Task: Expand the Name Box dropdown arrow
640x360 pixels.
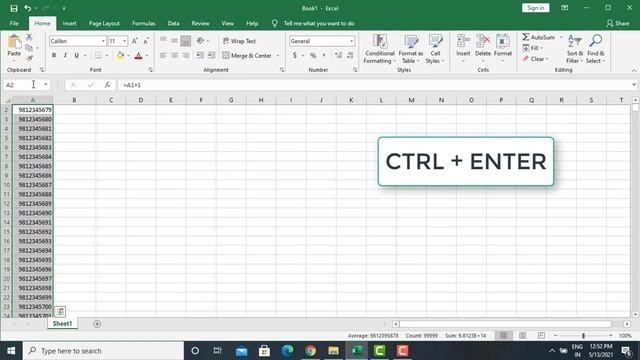Action: click(46, 84)
